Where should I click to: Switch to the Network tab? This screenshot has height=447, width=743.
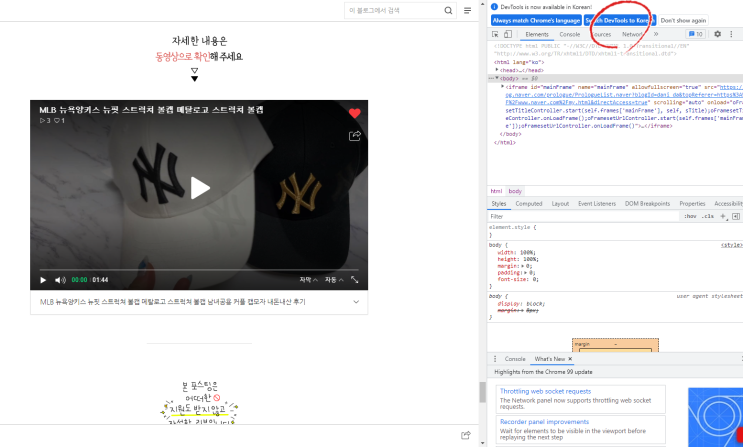click(633, 34)
